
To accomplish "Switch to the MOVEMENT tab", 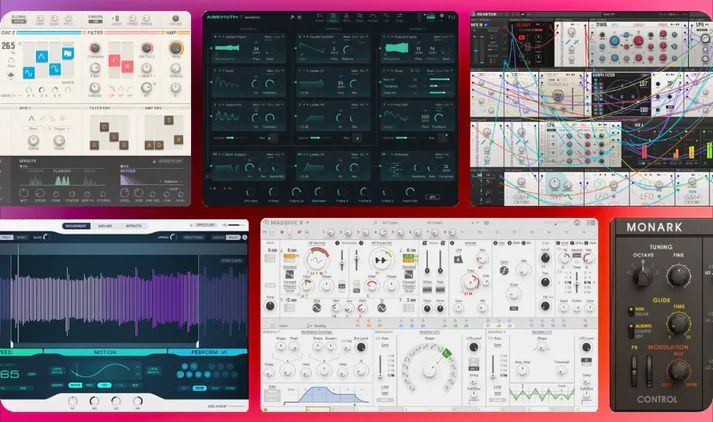I will pos(76,226).
